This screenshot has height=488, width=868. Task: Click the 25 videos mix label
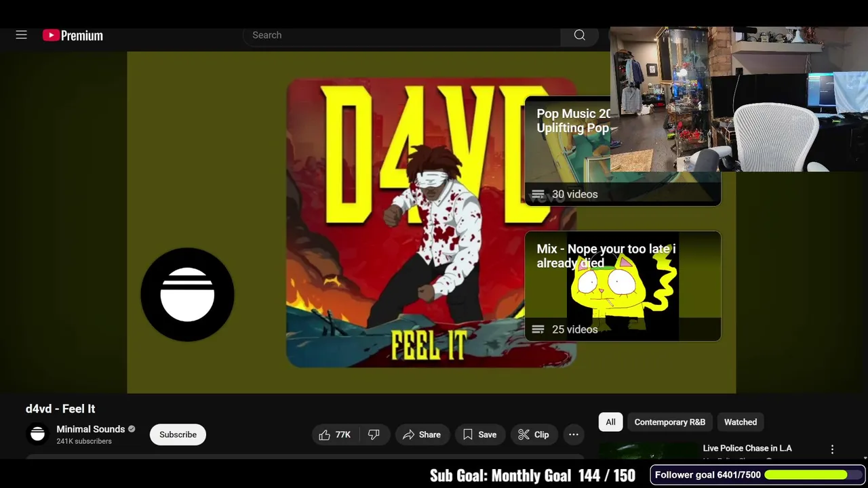pos(574,329)
